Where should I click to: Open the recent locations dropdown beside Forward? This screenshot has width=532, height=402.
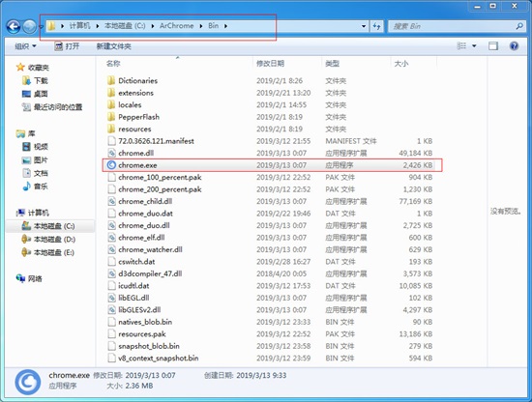(41, 26)
